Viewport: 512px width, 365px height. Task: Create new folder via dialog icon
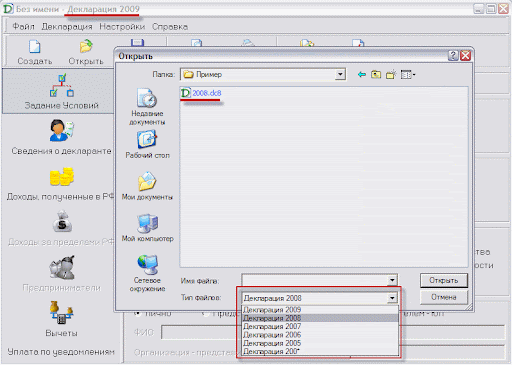(x=391, y=75)
